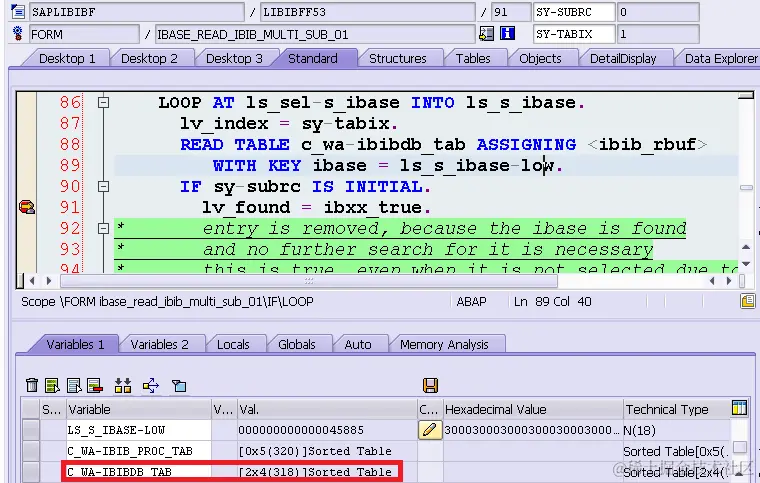Open the Memory Analysis tab
The image size is (760, 483).
pos(444,344)
